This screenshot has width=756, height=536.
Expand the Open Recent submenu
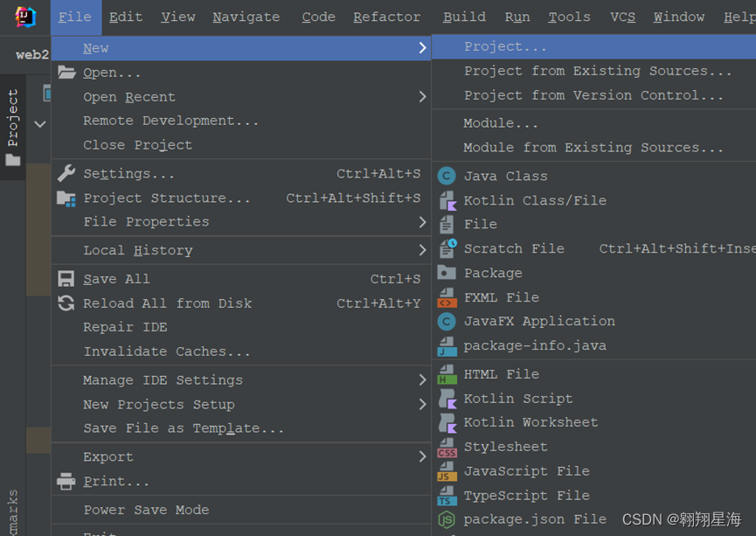[132, 97]
